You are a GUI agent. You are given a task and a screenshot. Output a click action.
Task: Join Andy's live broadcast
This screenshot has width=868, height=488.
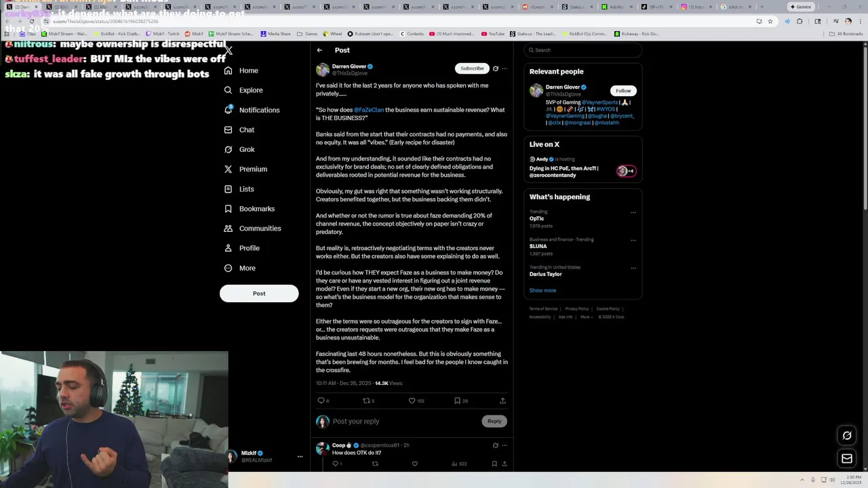(583, 167)
